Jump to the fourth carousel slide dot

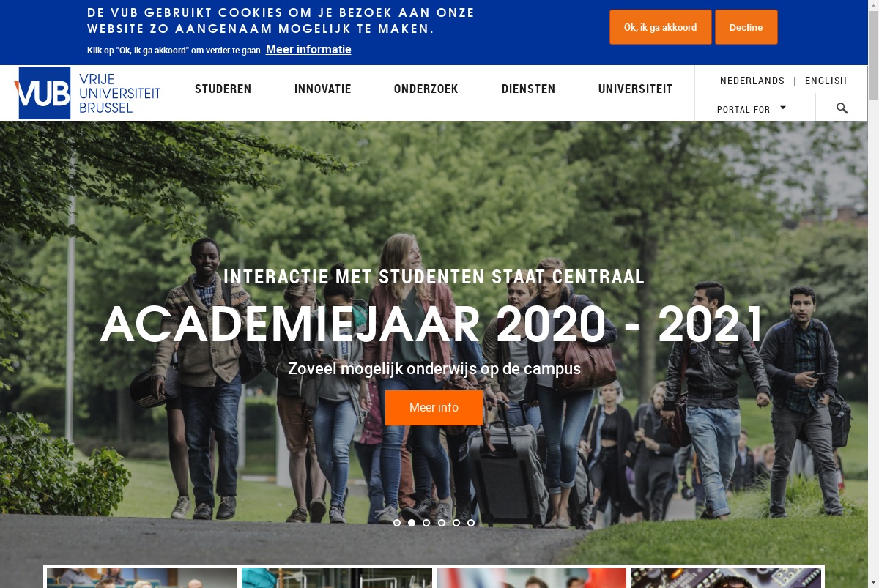coord(442,523)
